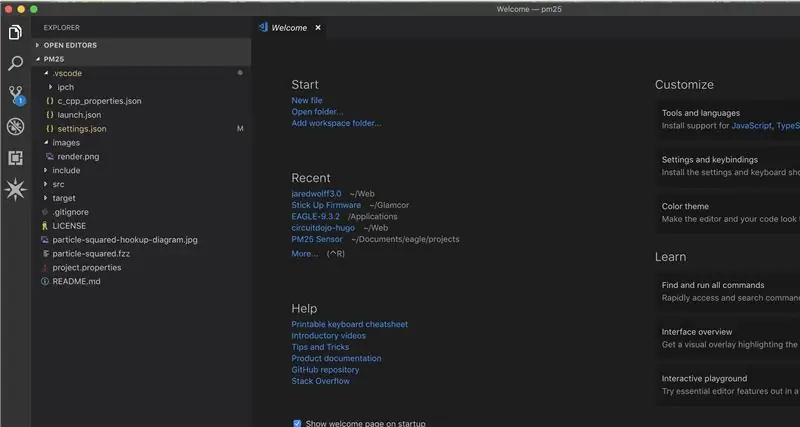Expand the src folder

click(141, 184)
